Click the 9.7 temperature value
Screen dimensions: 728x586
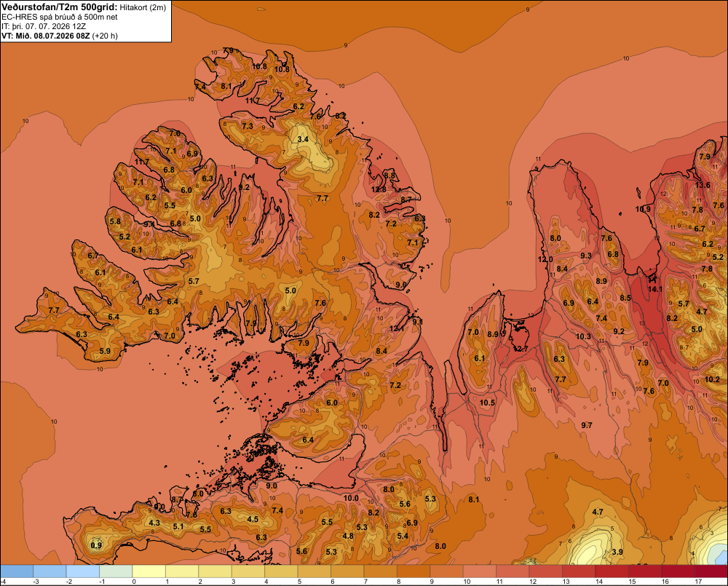[587, 425]
